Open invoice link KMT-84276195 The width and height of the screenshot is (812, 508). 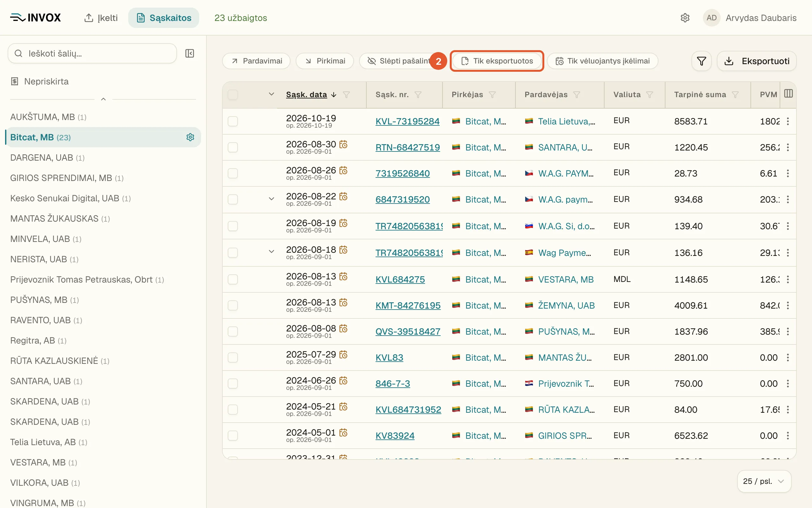pos(408,305)
